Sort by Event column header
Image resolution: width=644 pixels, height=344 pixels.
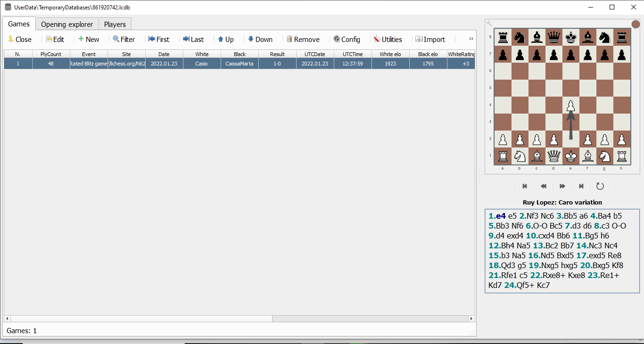tap(89, 54)
